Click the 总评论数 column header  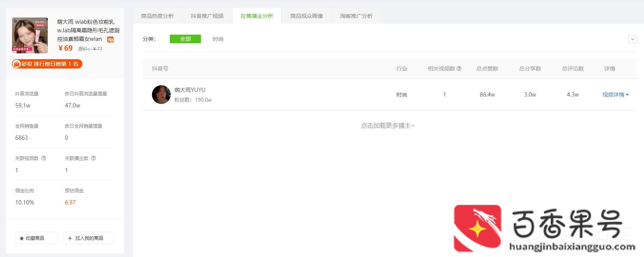coord(573,69)
